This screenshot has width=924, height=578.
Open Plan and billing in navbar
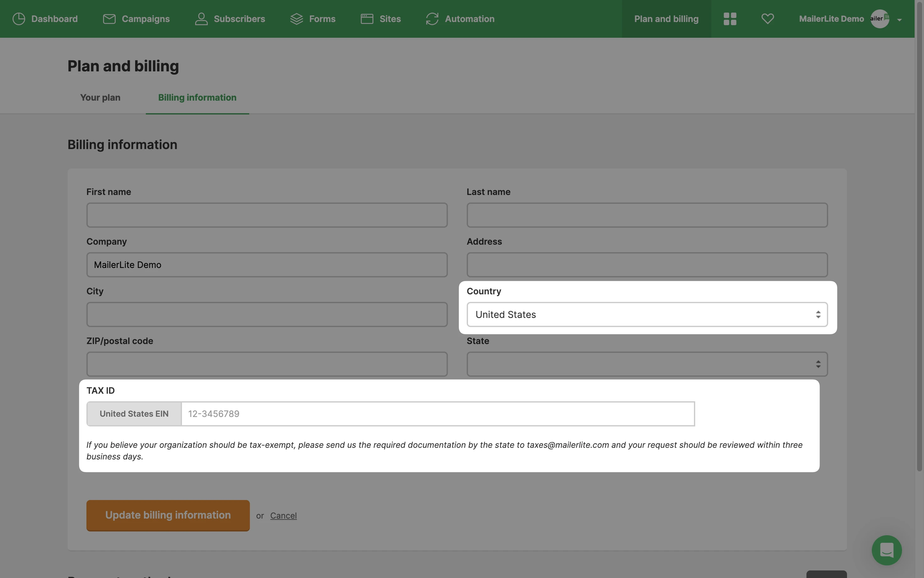tap(666, 19)
